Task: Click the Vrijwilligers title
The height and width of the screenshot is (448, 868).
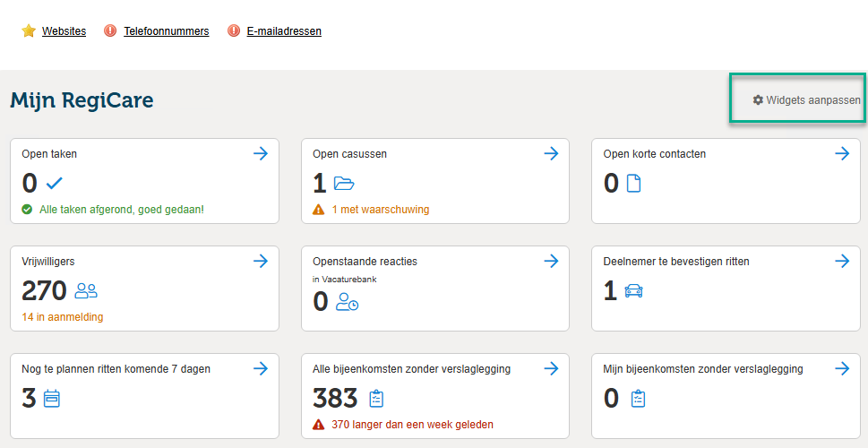Action: 48,262
